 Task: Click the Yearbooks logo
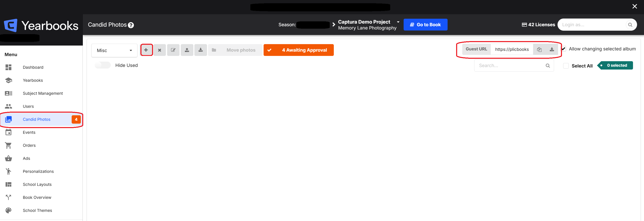41,25
